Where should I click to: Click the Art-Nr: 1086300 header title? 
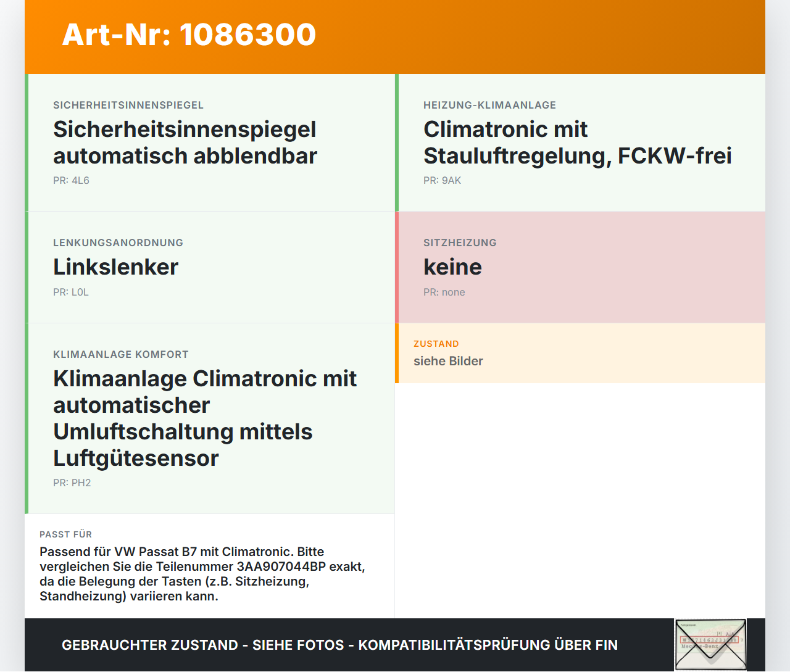189,35
